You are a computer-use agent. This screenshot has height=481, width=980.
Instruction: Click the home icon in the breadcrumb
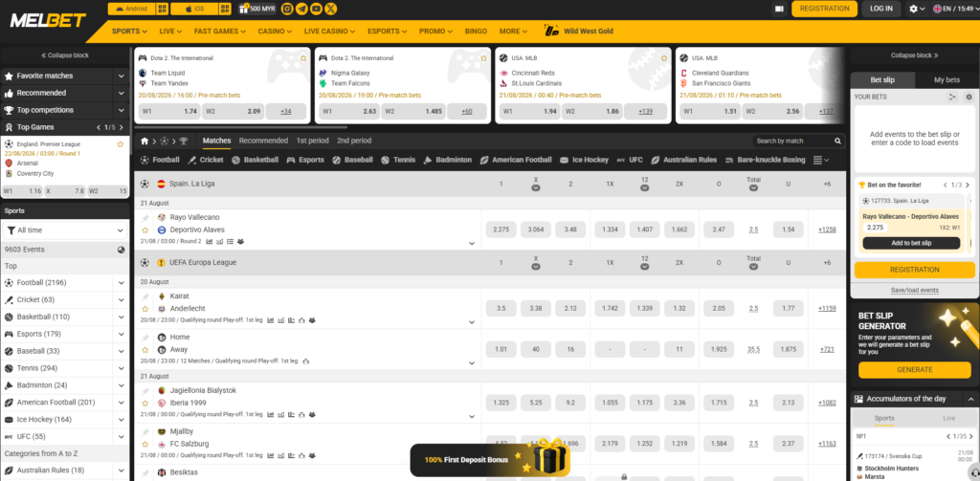point(145,141)
